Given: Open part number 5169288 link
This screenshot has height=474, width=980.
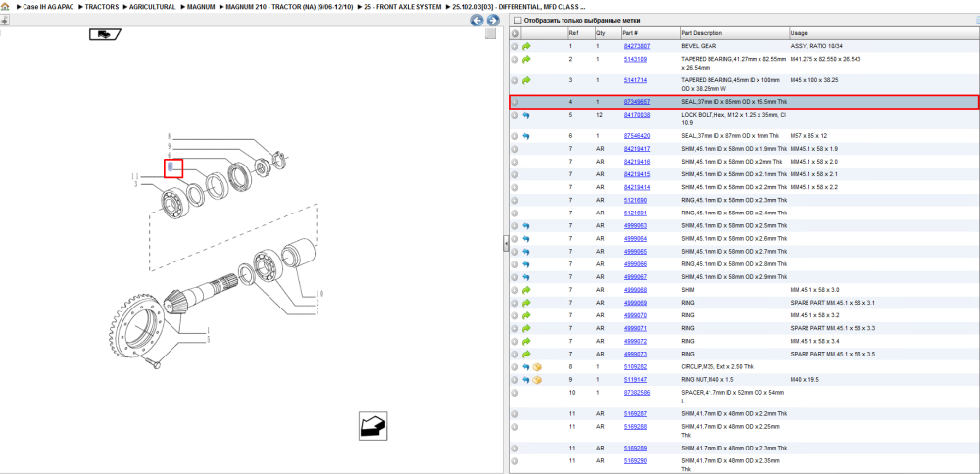Looking at the screenshot, I should coord(635,427).
